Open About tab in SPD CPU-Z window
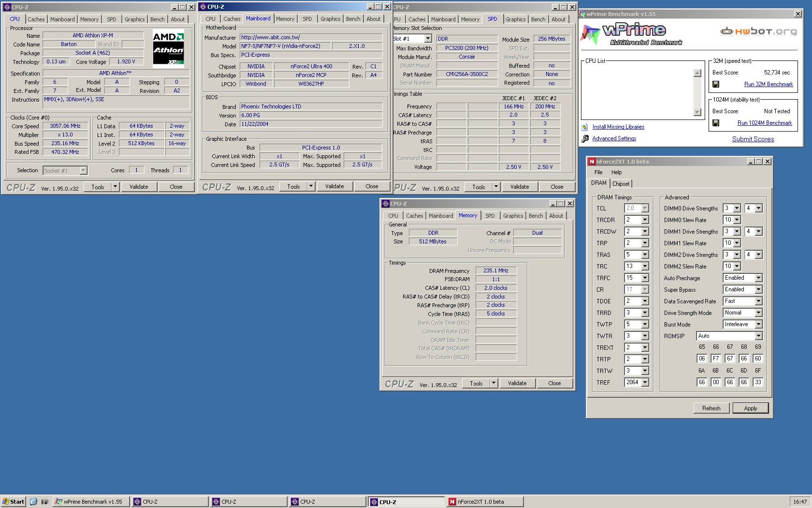 pos(558,19)
